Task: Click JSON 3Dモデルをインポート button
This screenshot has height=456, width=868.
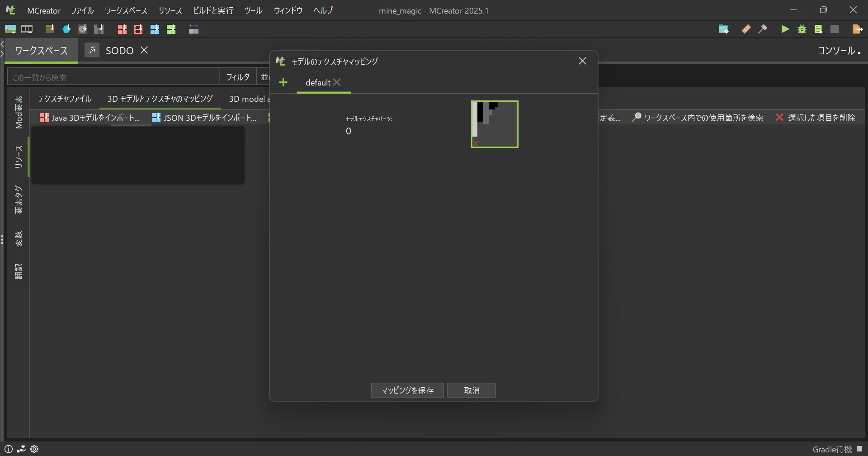Action: point(204,118)
